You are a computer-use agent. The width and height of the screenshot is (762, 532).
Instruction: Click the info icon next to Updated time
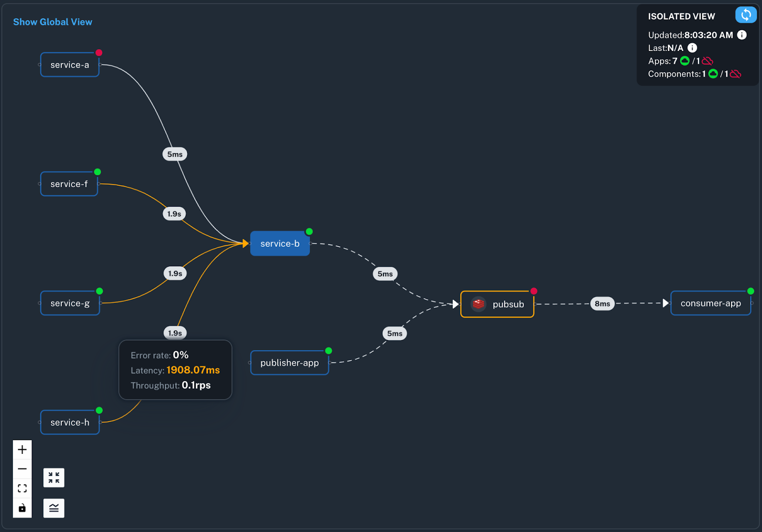pos(742,35)
